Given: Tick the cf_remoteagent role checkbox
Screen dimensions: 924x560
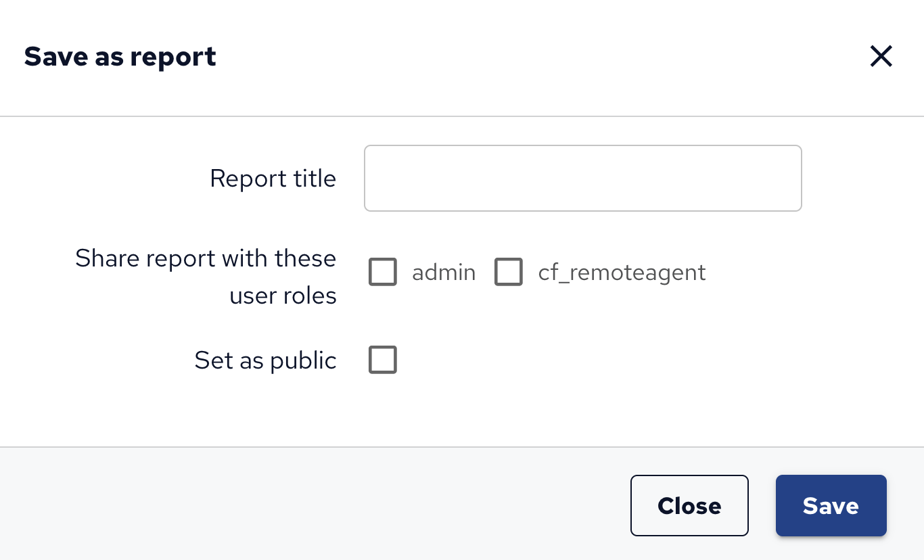Looking at the screenshot, I should click(x=509, y=272).
